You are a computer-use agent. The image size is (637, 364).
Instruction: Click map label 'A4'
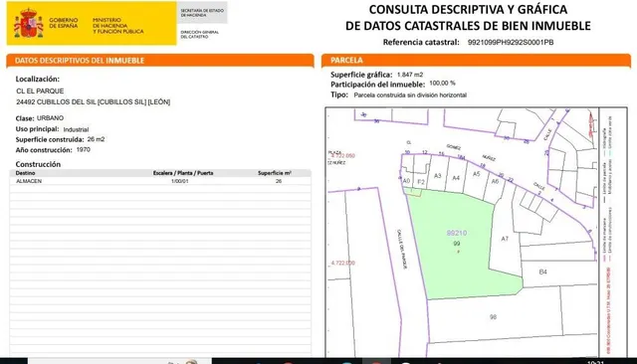tap(456, 178)
